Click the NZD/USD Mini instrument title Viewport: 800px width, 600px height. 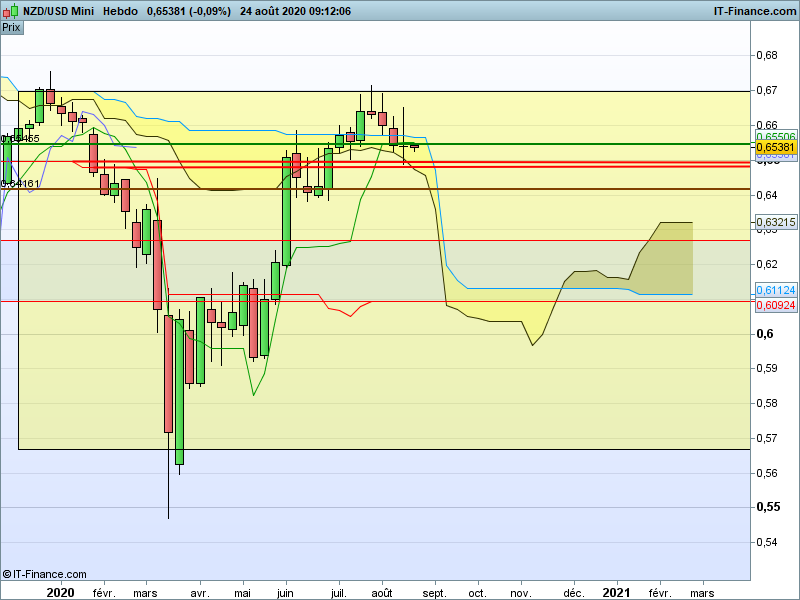point(59,11)
